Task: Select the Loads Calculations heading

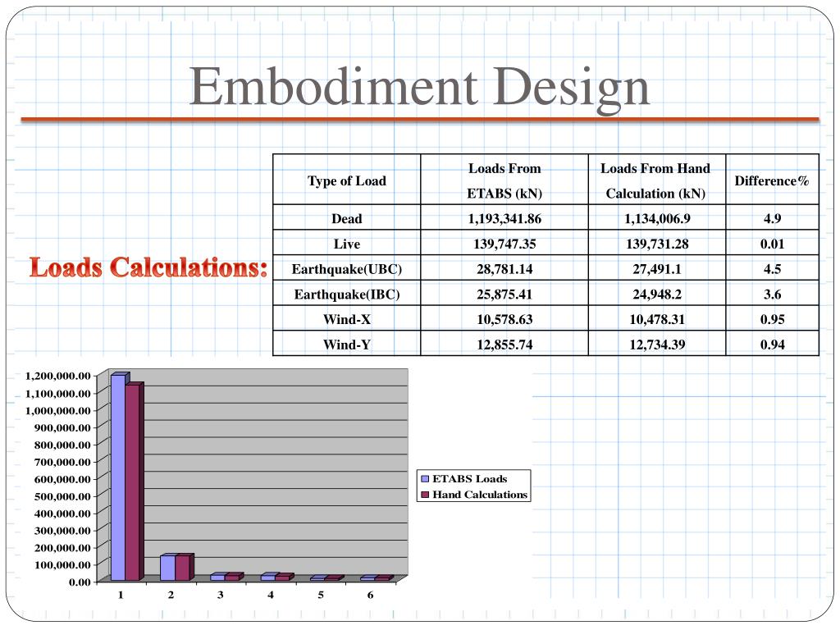Action: 148,267
